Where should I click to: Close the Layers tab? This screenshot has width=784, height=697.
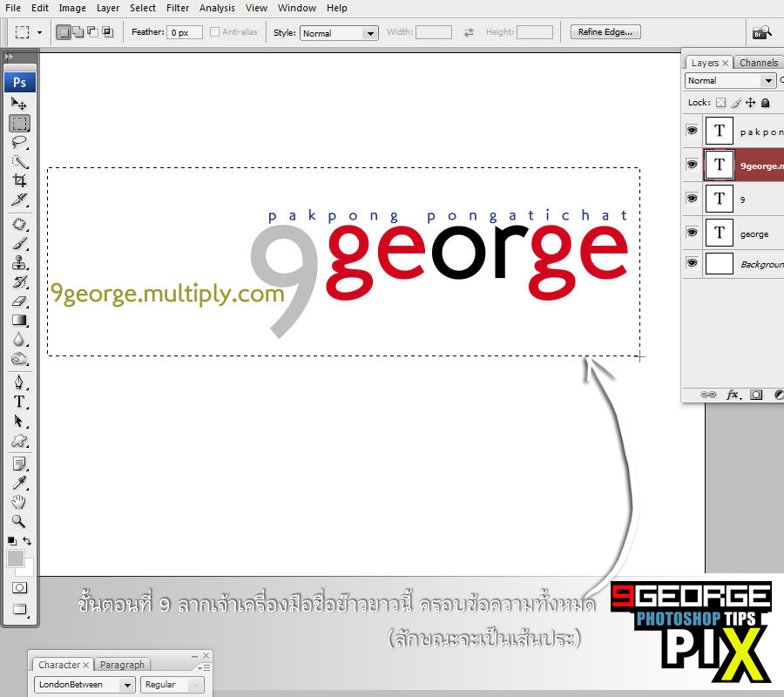pos(725,63)
